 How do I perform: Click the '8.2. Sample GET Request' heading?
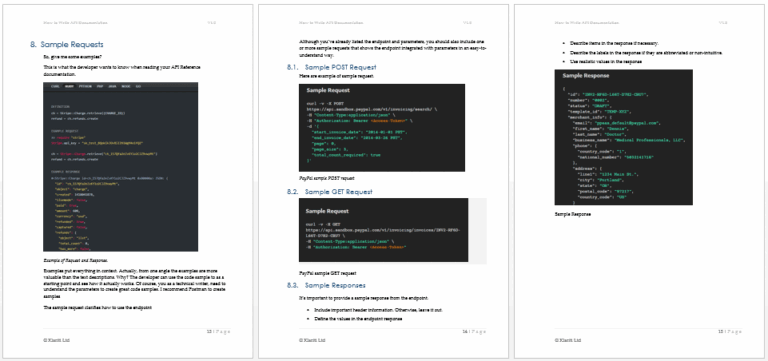coord(330,192)
